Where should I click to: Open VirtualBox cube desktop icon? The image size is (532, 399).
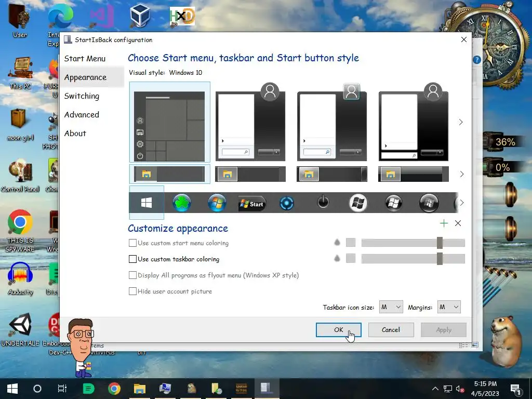tap(140, 16)
